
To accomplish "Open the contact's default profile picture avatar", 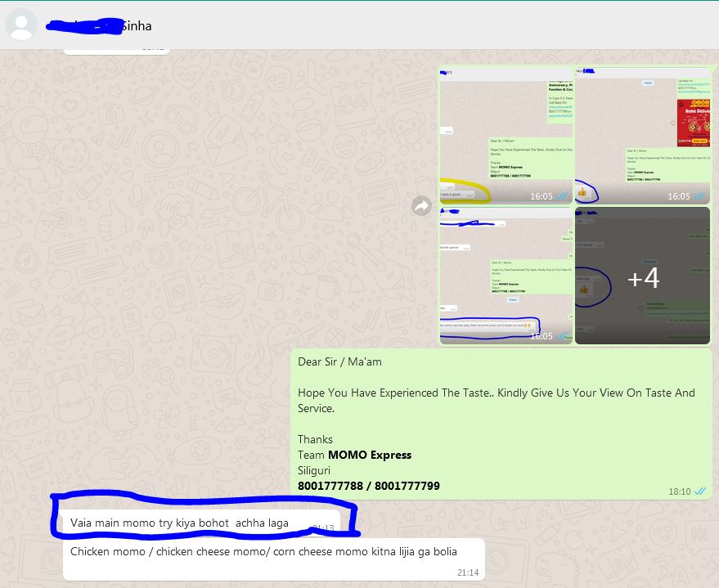I will coord(21,25).
